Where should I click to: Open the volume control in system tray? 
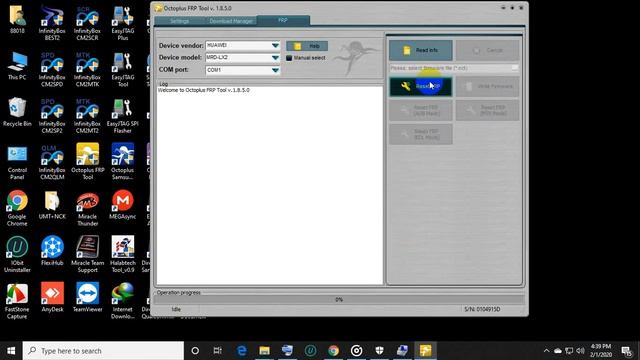[x=580, y=351]
